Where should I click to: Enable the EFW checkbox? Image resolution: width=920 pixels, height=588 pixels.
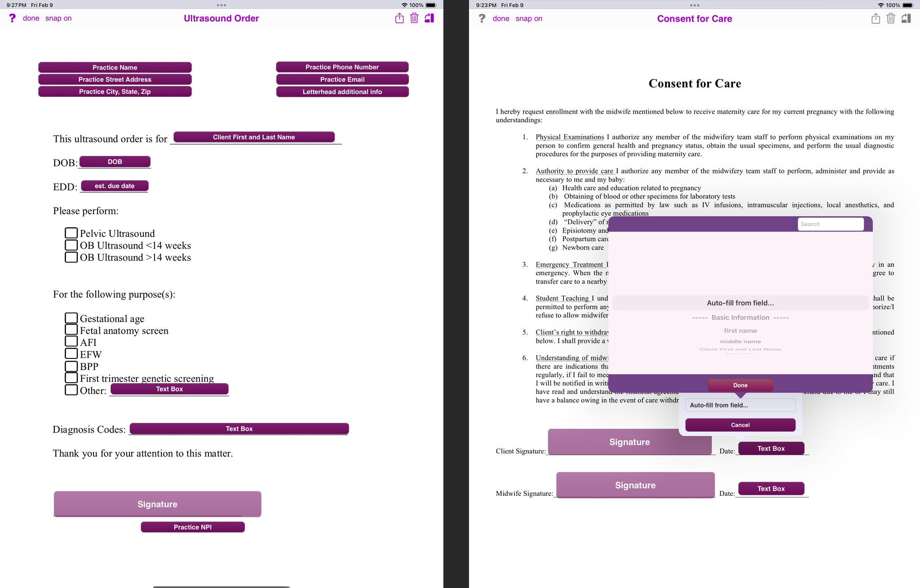(x=71, y=354)
